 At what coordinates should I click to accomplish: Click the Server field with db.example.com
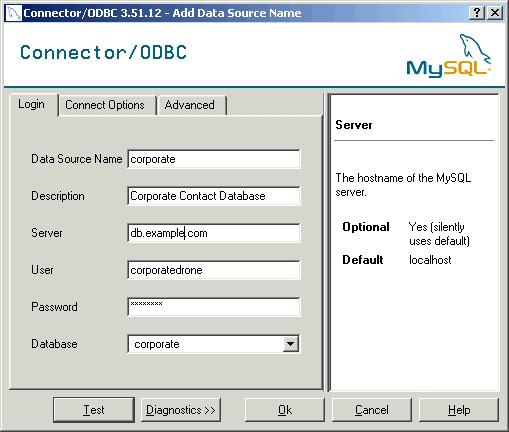tap(214, 233)
